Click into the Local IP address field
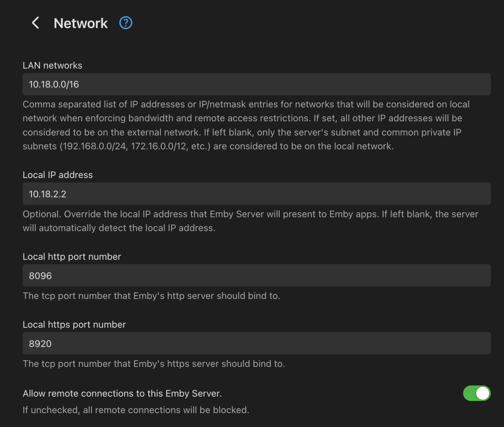This screenshot has width=504, height=427. tap(256, 194)
